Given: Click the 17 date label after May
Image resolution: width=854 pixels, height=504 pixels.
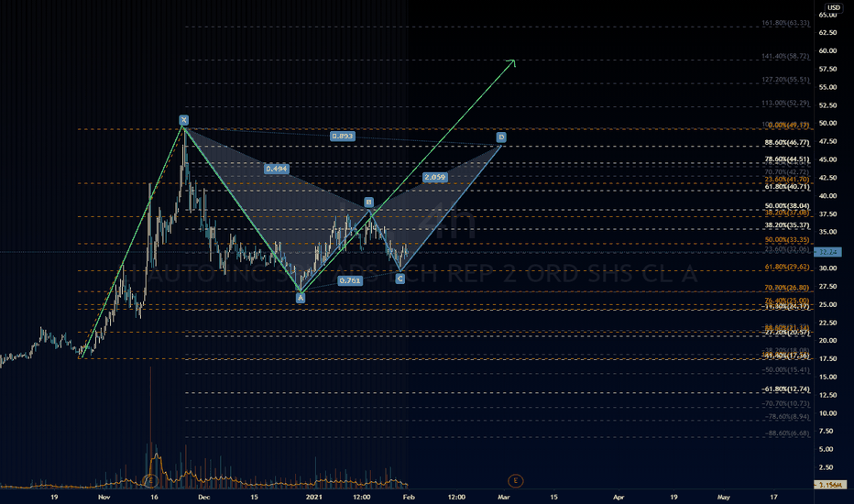Looking at the screenshot, I should click(x=774, y=497).
